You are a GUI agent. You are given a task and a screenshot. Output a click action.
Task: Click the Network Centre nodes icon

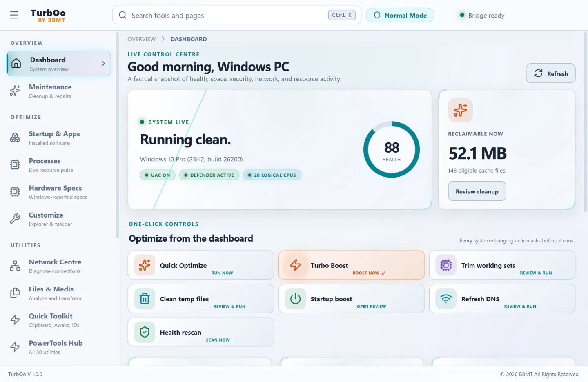point(15,266)
